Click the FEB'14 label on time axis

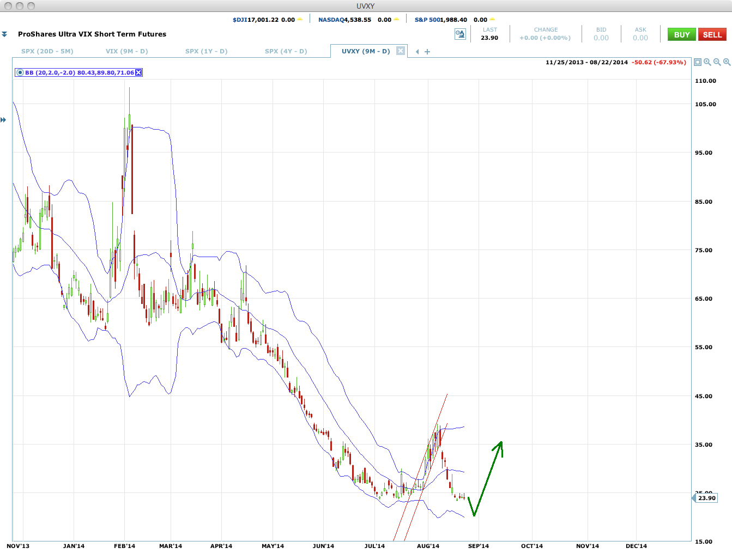(124, 546)
